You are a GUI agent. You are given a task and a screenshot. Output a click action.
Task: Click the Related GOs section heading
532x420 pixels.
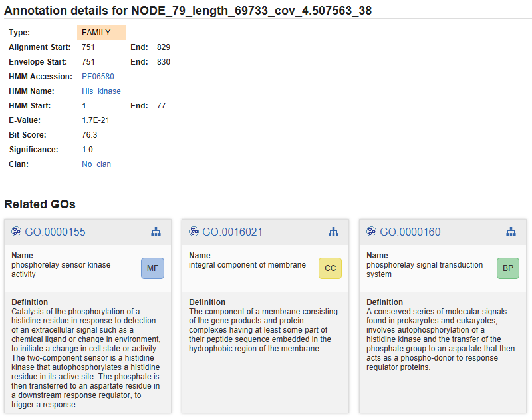click(x=40, y=204)
